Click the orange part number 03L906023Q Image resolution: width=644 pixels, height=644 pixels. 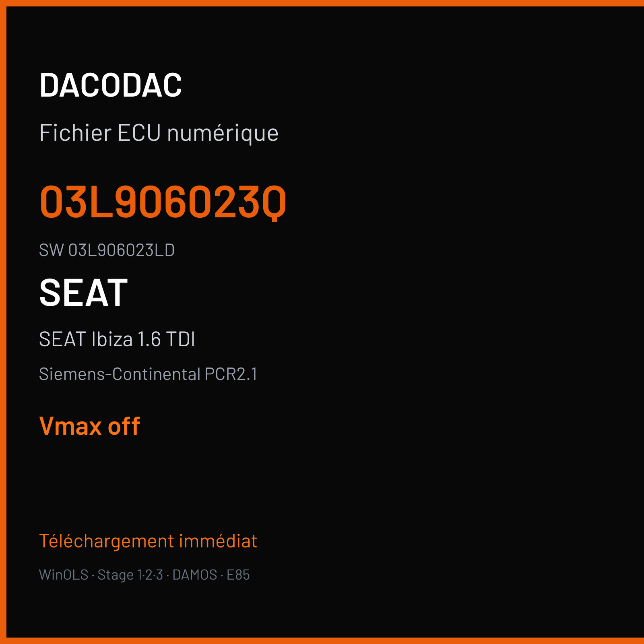click(x=163, y=202)
